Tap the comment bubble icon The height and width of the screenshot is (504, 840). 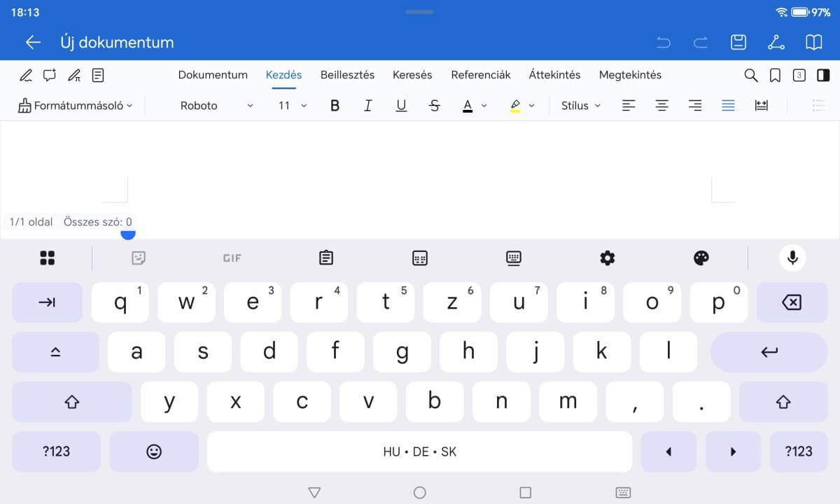(x=50, y=75)
